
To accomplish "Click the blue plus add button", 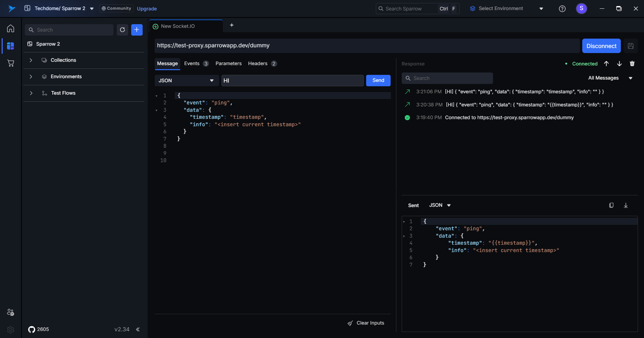I will tap(137, 30).
